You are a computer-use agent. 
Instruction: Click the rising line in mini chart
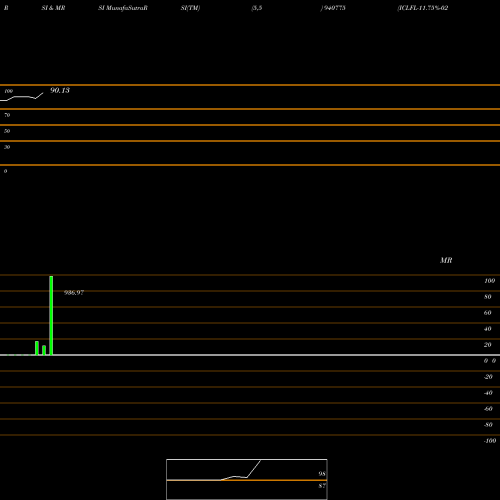pos(241,470)
